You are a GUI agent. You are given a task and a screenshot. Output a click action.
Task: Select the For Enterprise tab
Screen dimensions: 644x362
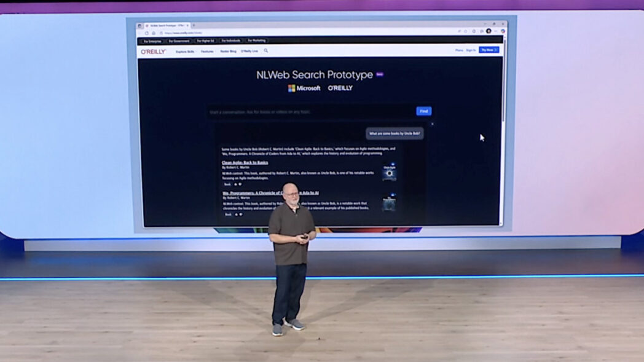pos(152,41)
